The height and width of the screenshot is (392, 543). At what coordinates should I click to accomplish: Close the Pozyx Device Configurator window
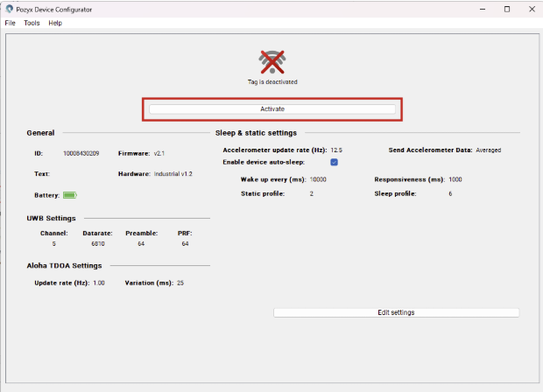pos(530,9)
